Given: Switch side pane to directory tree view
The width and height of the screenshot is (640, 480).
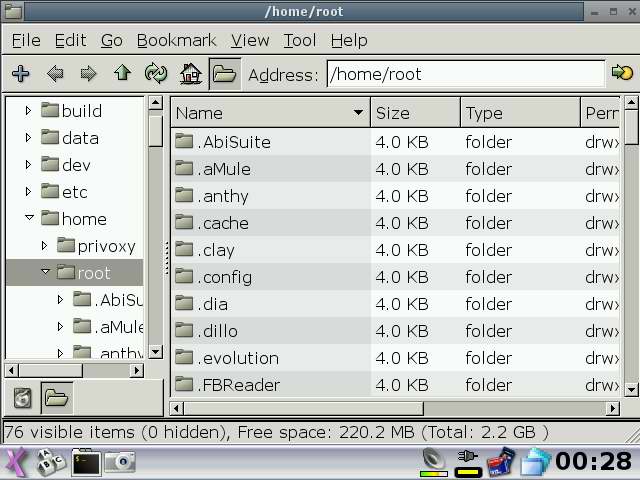Looking at the screenshot, I should [x=56, y=398].
